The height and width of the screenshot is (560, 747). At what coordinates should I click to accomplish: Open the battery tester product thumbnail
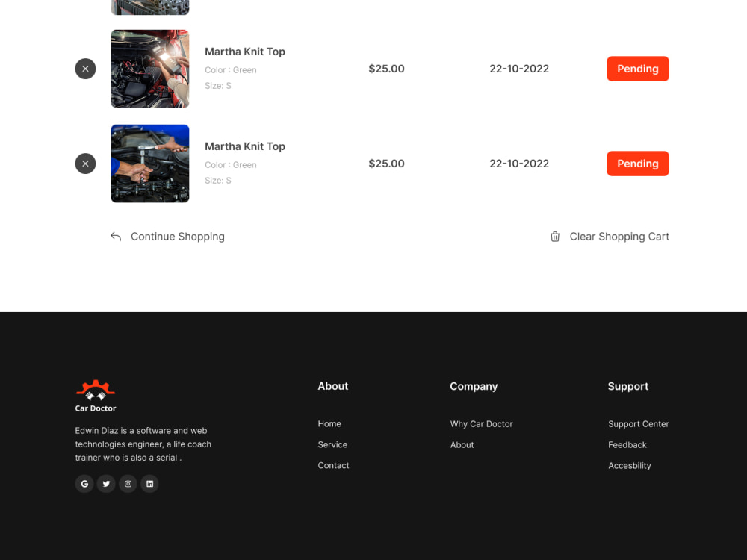click(150, 69)
